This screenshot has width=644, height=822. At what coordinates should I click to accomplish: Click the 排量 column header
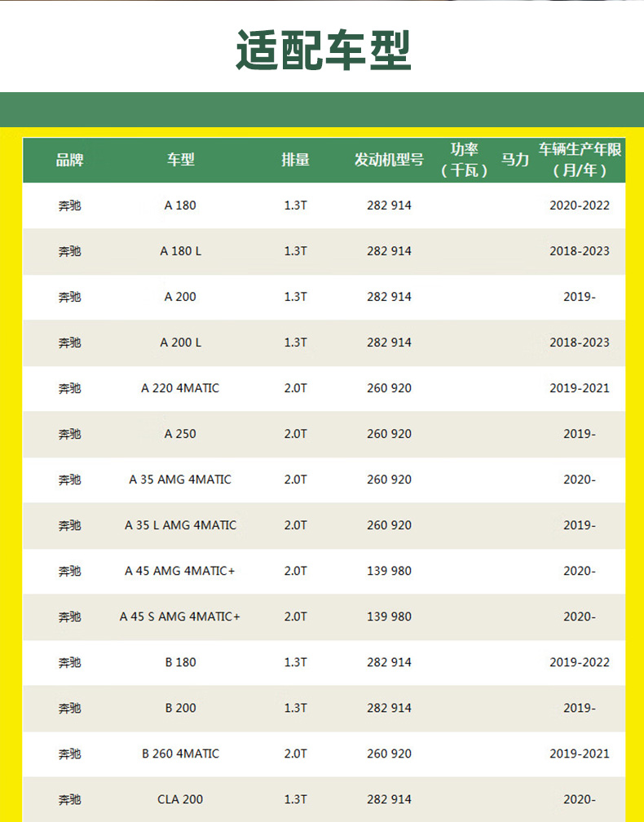coord(295,160)
